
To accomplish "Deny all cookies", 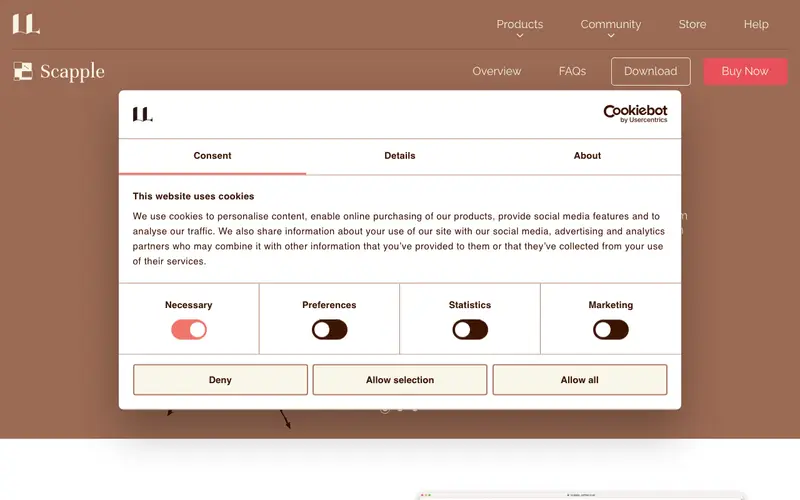I will coord(220,380).
